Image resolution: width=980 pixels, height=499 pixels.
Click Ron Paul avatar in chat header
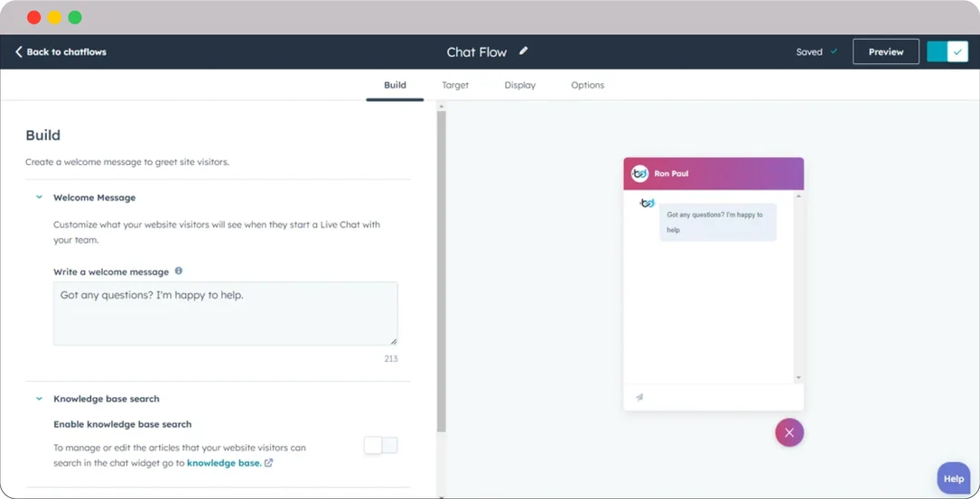639,173
